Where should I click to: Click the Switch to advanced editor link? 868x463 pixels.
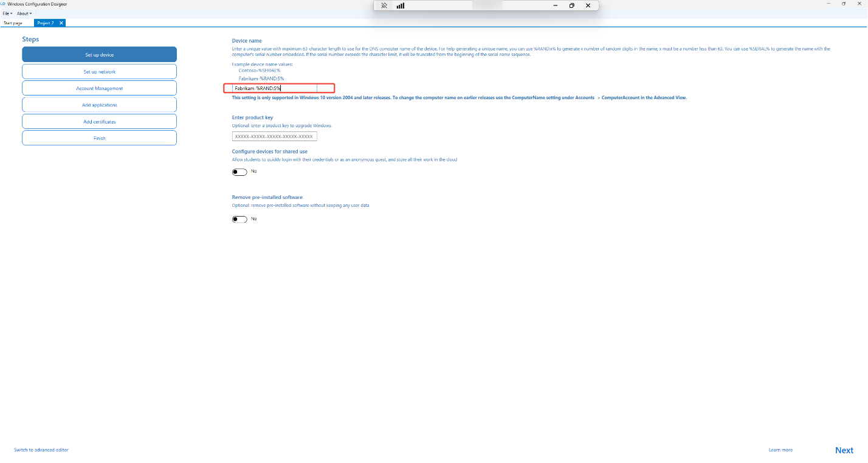(x=41, y=450)
